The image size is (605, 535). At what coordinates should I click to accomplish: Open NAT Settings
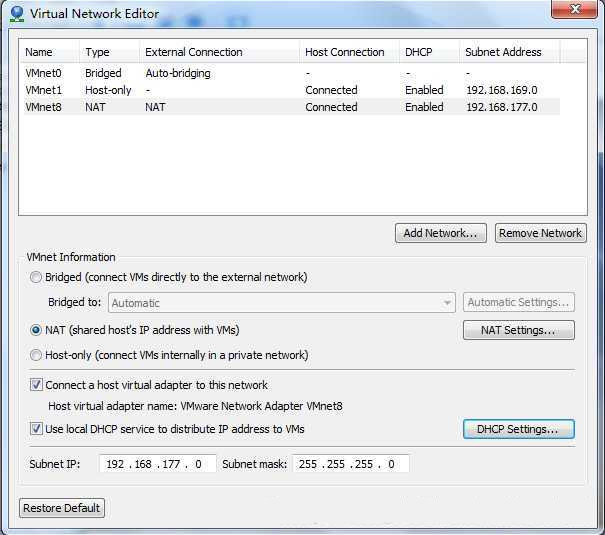tap(519, 330)
